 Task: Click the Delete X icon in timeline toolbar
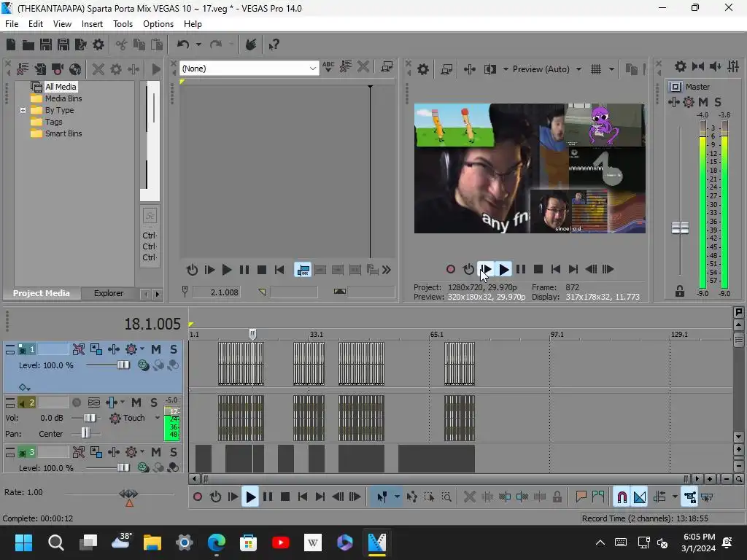[x=469, y=497]
